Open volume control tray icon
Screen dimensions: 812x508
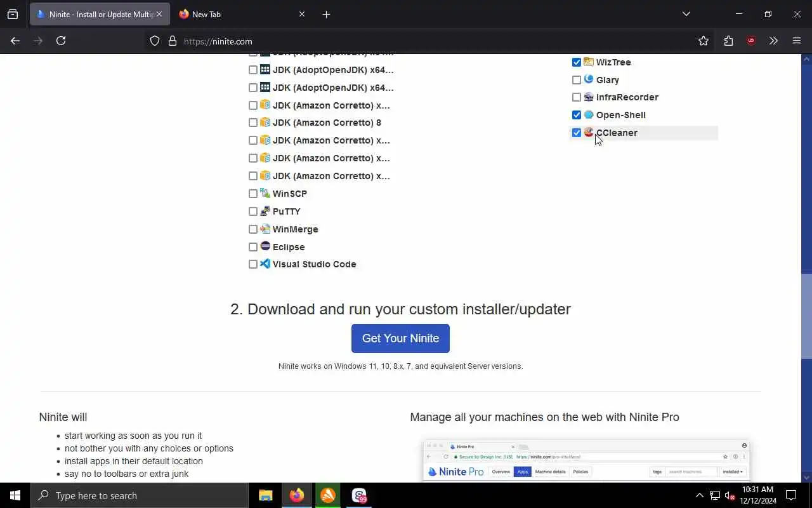click(730, 495)
